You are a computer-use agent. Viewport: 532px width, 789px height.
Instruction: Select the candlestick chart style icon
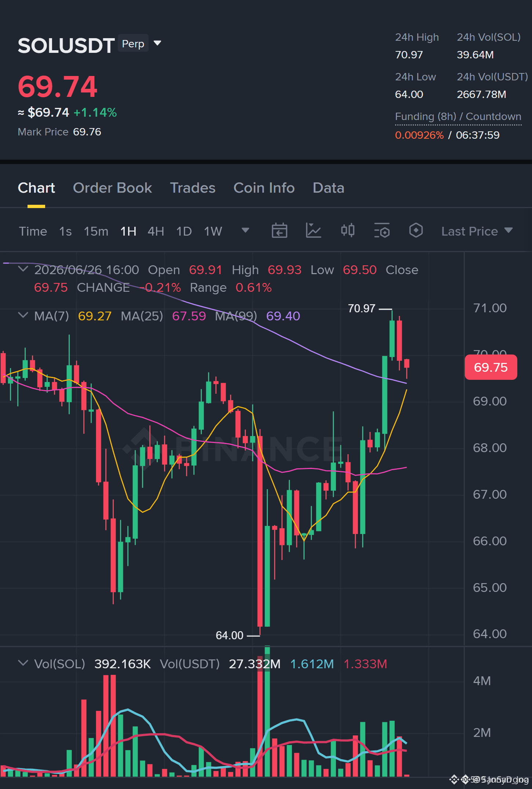pyautogui.click(x=347, y=231)
